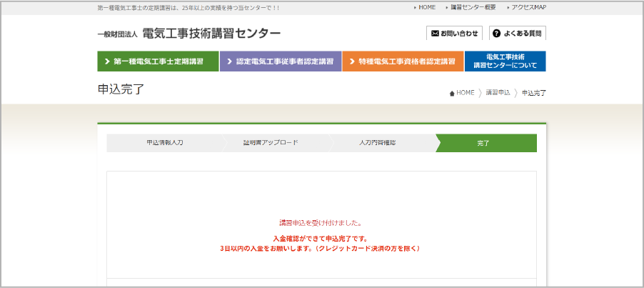Viewport: 644px width, 288px height.
Task: Click 講習申込 in the breadcrumb
Action: 498,93
